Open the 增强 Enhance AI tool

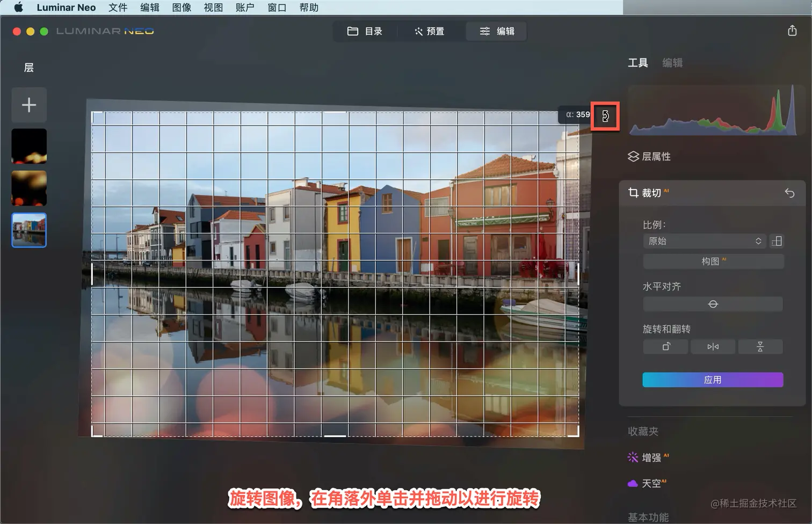(x=648, y=457)
